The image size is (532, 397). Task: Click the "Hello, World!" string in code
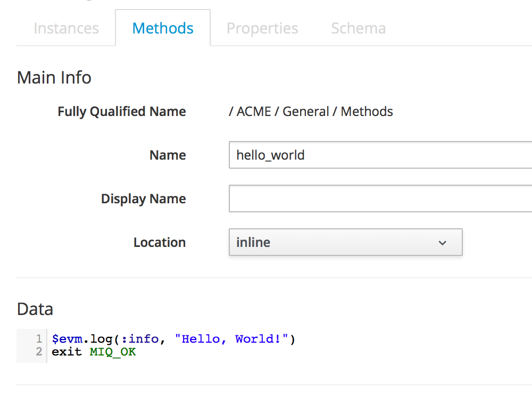click(231, 339)
